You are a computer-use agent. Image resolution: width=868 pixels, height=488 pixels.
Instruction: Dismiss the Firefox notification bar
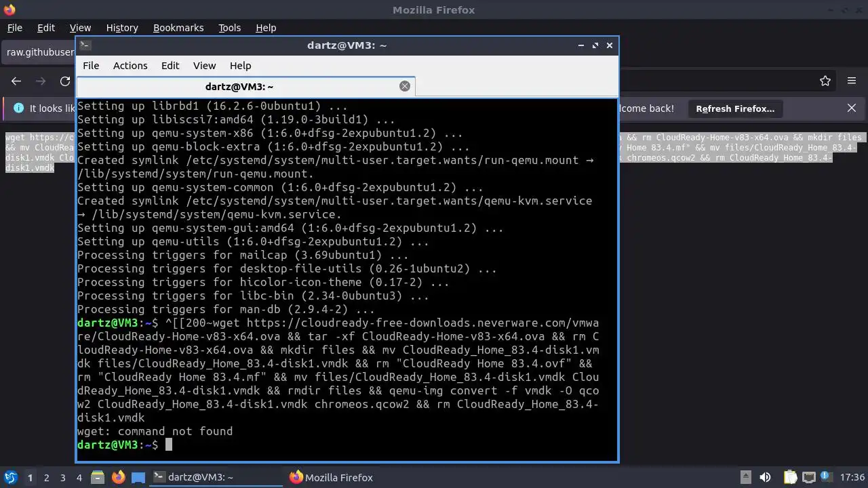click(852, 108)
